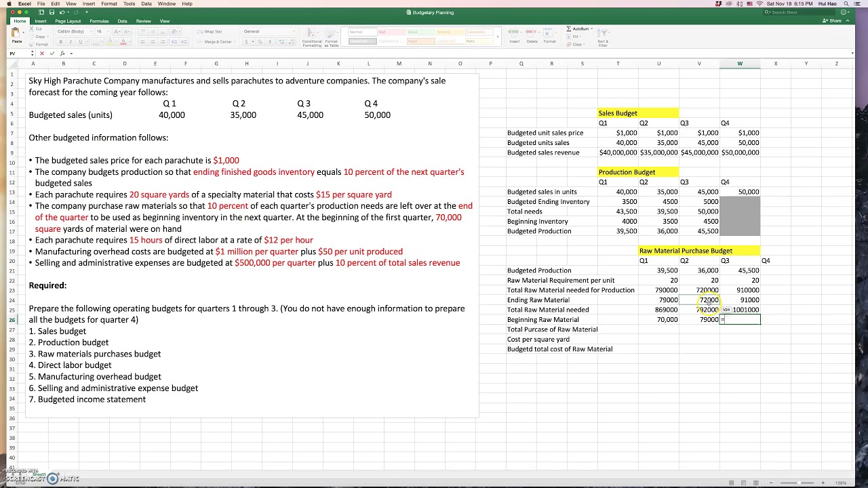Click the decrease decimal icon
Viewport: 868px width, 488px height.
291,42
